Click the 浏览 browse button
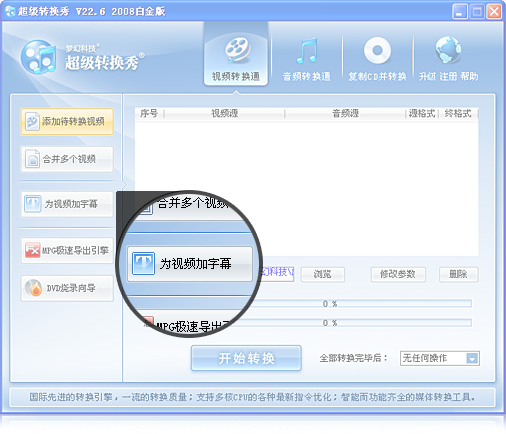506x434 pixels. pos(322,275)
